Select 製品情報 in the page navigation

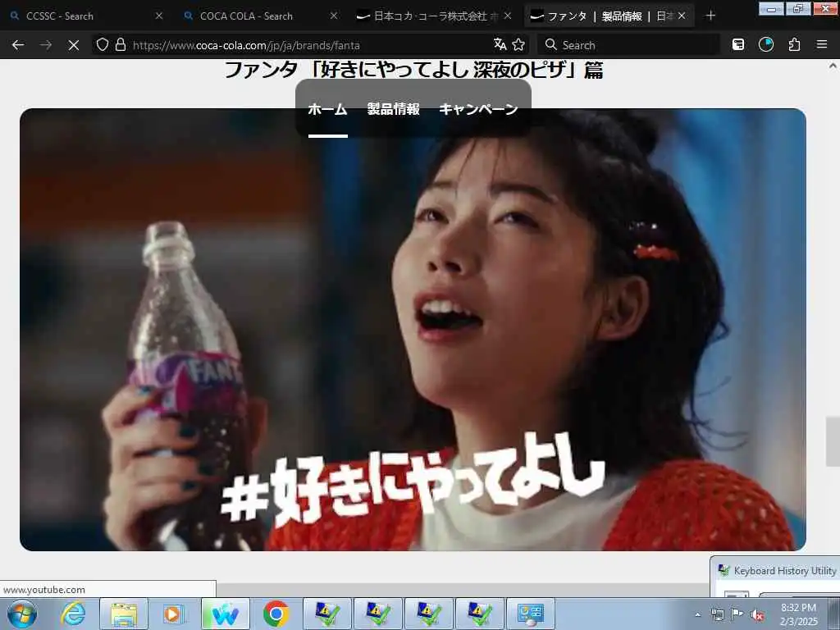[393, 109]
